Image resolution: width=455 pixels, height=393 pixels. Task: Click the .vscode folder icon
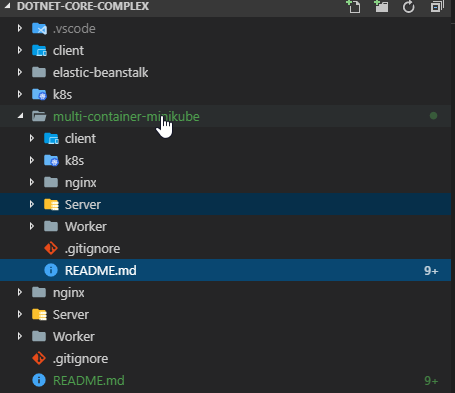pos(39,29)
